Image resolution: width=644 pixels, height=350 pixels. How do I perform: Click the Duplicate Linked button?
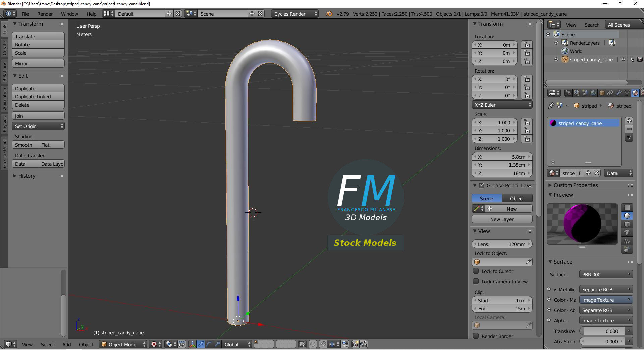(38, 97)
